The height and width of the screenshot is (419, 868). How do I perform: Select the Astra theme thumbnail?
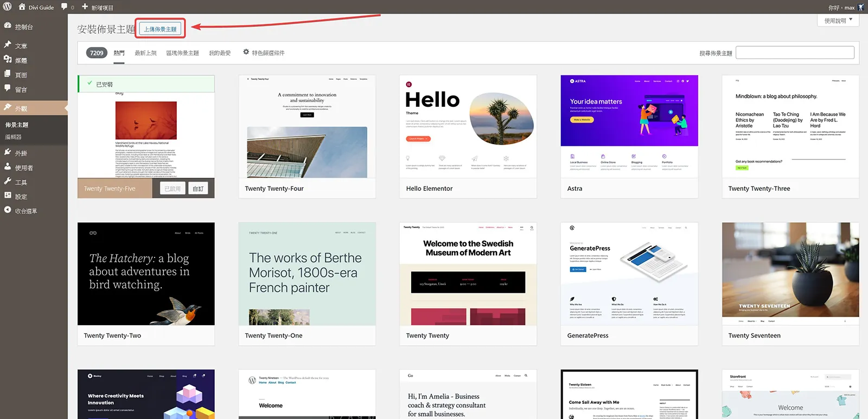coord(629,126)
